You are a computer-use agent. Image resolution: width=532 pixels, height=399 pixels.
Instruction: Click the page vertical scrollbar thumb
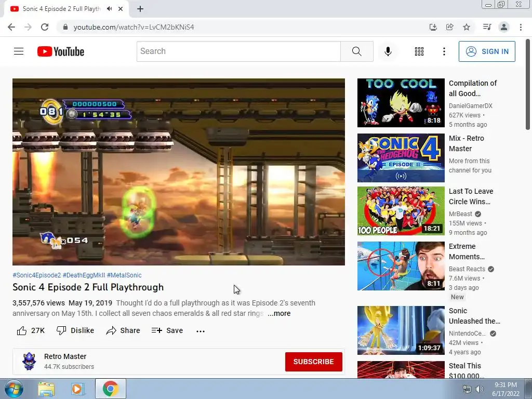pyautogui.click(x=528, y=84)
